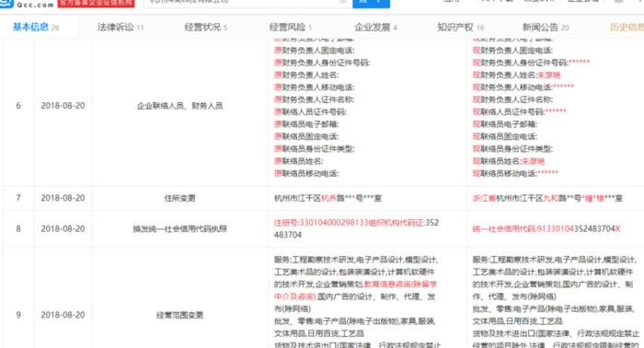Select row number 8 cell
644x348 pixels.
pos(18,229)
